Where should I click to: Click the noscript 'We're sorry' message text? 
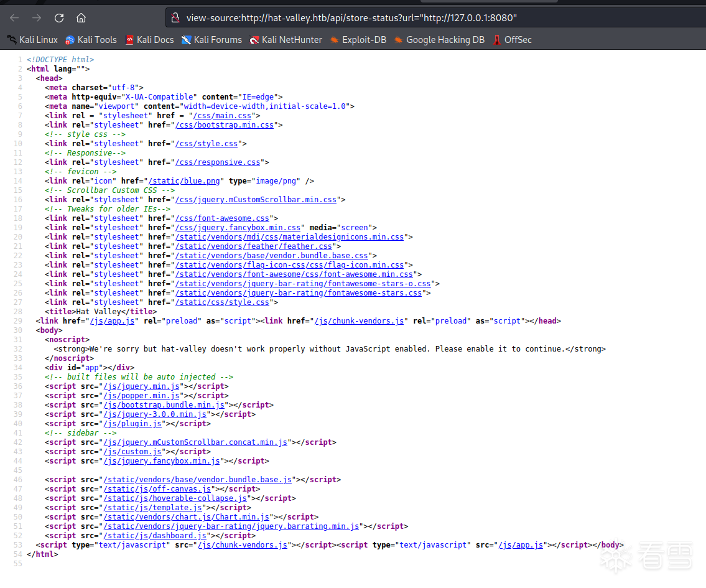click(x=327, y=349)
